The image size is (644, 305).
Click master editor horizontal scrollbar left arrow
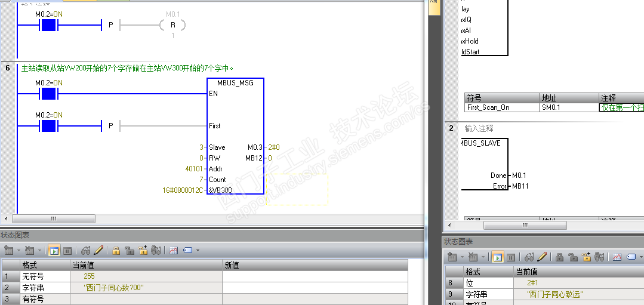tap(6, 218)
